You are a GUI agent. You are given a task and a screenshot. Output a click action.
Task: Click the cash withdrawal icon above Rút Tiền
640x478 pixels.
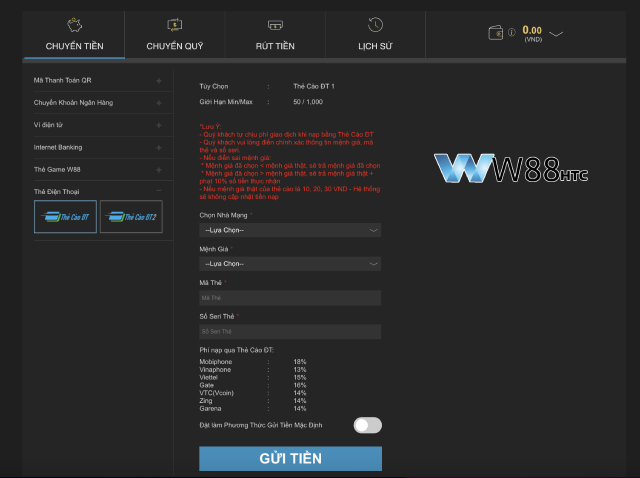pyautogui.click(x=275, y=25)
